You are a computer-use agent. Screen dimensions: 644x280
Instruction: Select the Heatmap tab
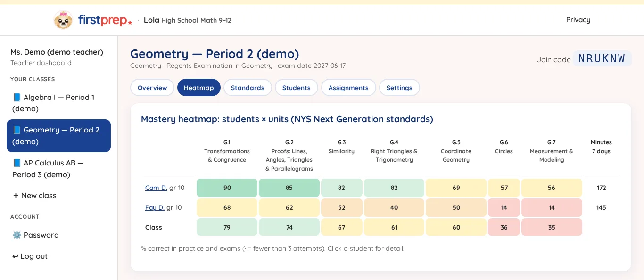(199, 88)
